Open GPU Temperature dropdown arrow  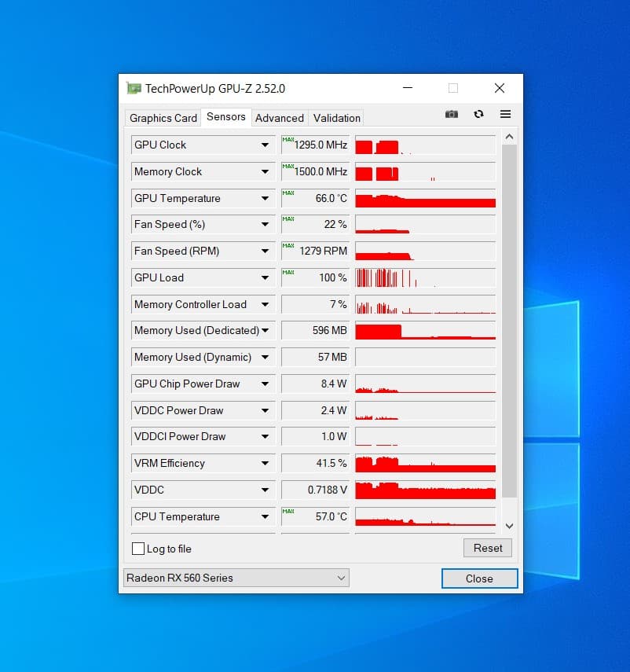click(x=265, y=198)
